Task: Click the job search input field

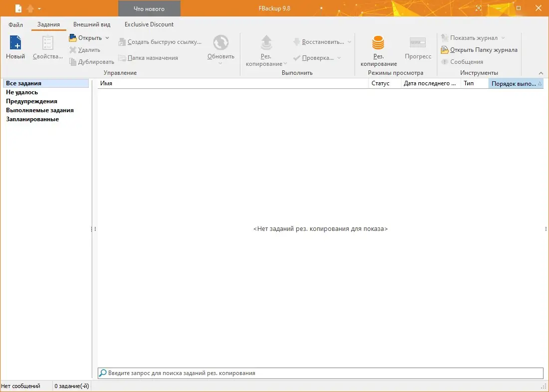Action: pos(320,373)
